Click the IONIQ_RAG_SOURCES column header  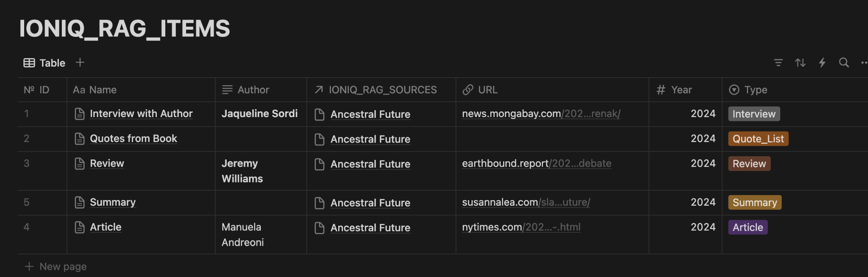tap(382, 90)
